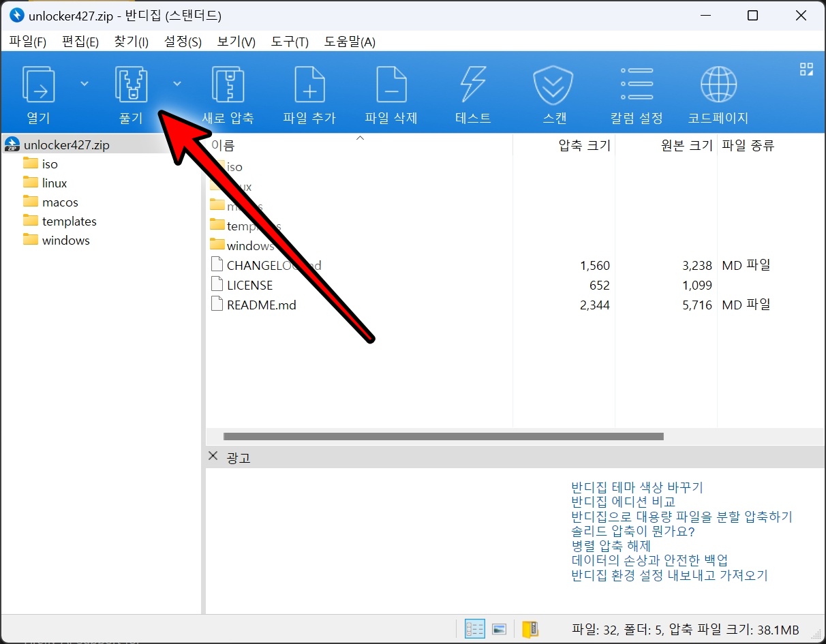Select iso folder in left tree
Screen dimensions: 826x644
[x=50, y=164]
